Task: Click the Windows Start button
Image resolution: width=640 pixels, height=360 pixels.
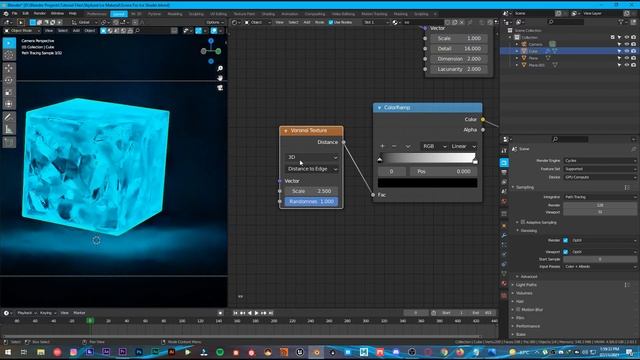Action: (7, 352)
